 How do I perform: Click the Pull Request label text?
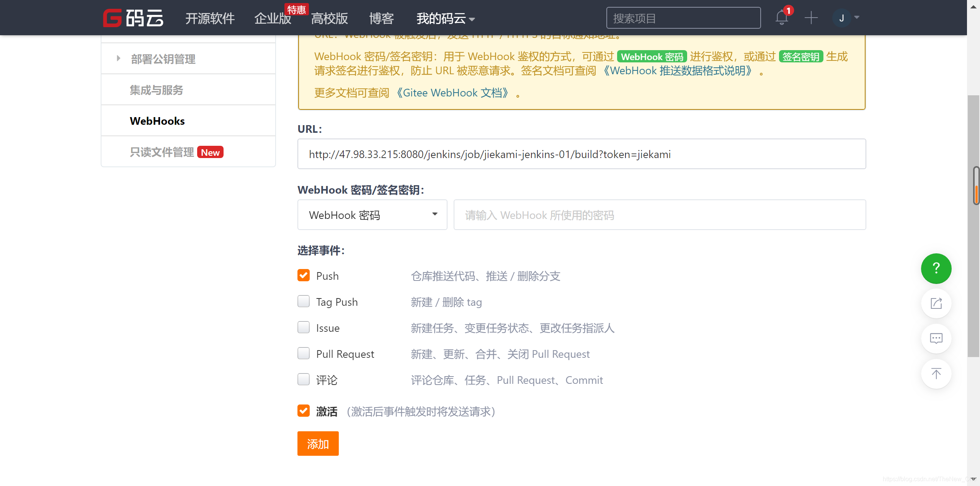pyautogui.click(x=345, y=354)
